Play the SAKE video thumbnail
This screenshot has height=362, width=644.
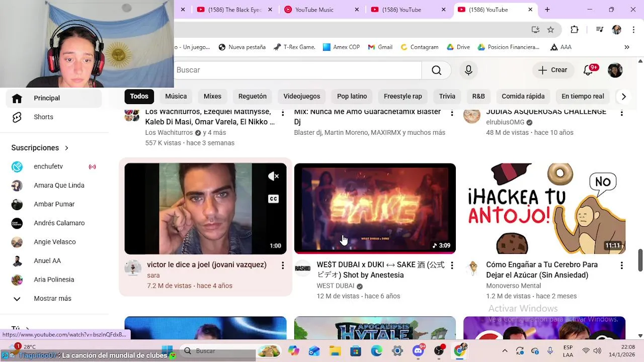(375, 208)
